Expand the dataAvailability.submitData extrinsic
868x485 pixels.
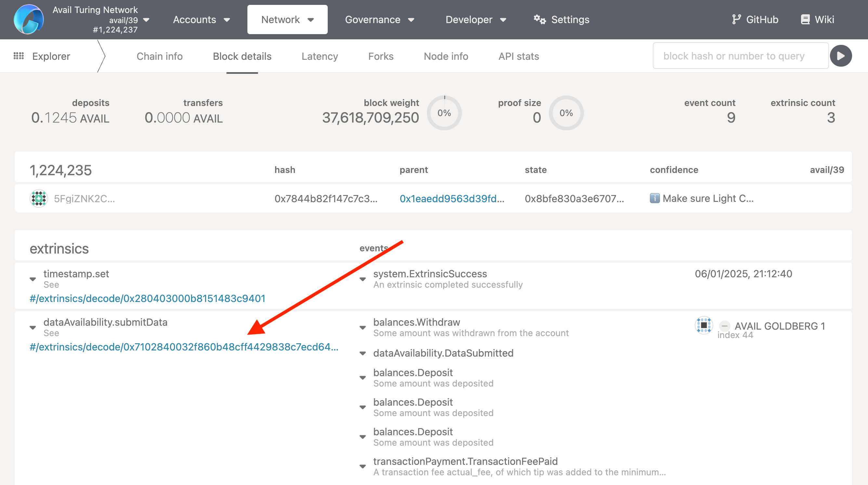[33, 328]
